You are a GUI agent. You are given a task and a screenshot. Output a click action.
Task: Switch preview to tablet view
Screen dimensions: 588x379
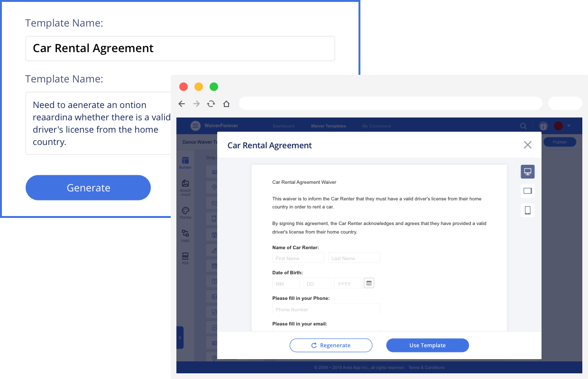[527, 191]
